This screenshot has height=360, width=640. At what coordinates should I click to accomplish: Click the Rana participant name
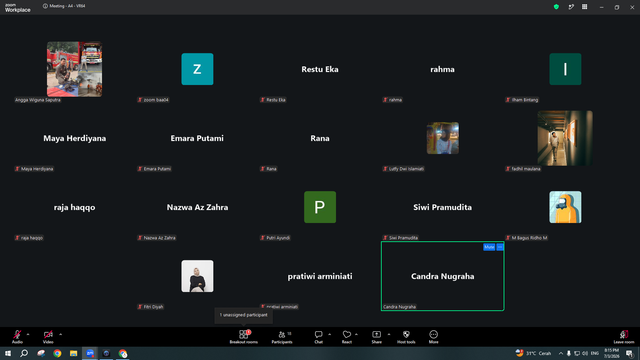320,138
